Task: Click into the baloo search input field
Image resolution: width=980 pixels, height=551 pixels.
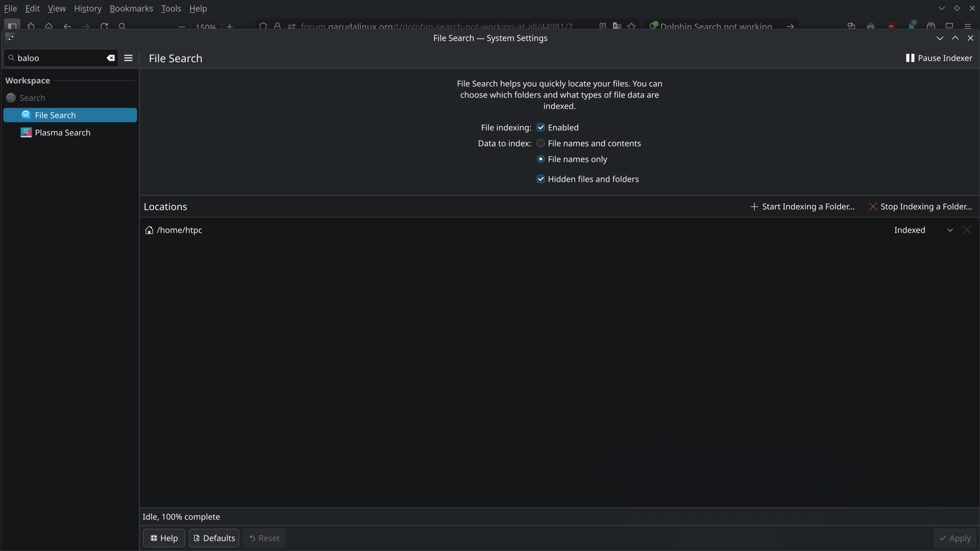Action: pos(59,58)
